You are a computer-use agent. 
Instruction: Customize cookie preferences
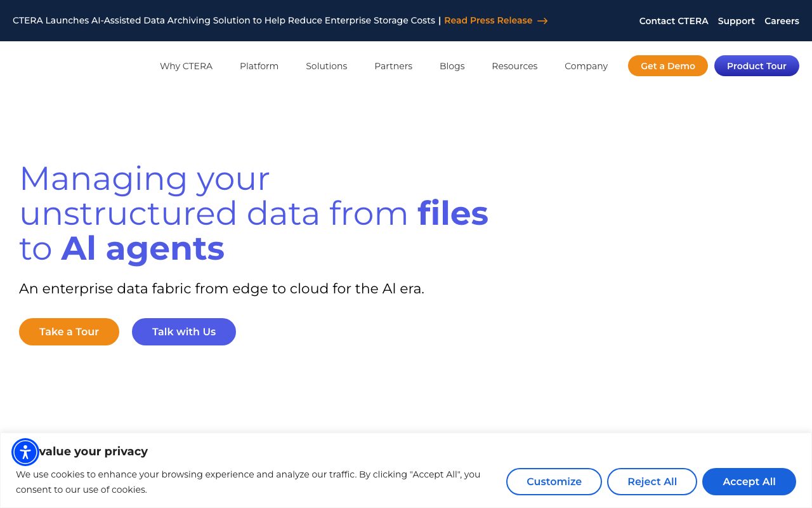tap(554, 481)
